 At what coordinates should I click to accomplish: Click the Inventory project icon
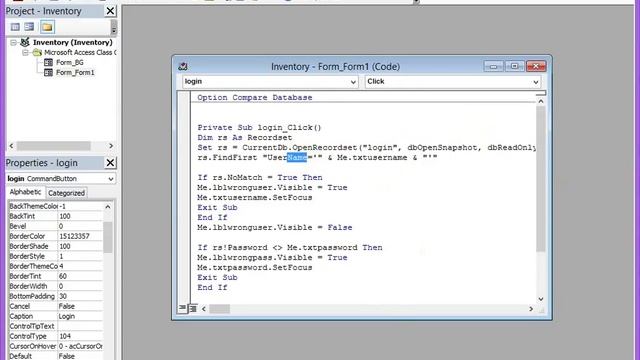tap(25, 42)
